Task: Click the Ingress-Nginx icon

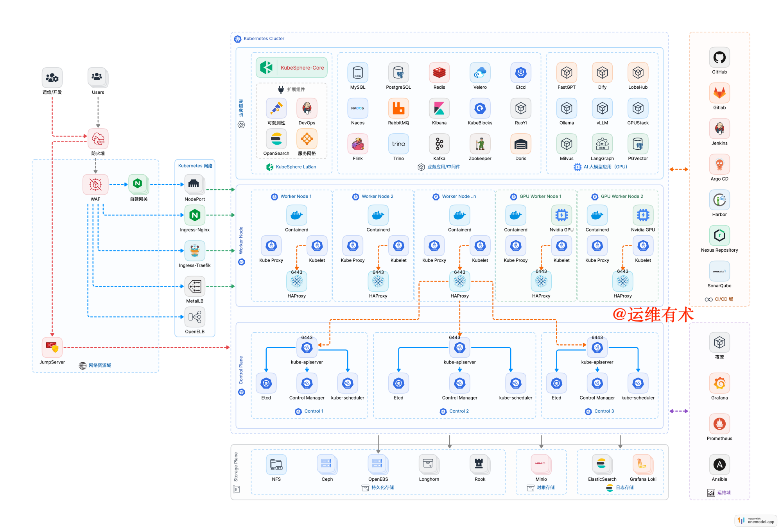Action: point(195,215)
